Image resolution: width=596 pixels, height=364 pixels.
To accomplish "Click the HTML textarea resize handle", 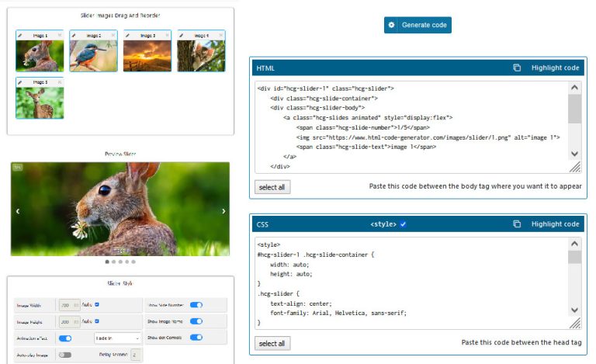I will click(576, 167).
